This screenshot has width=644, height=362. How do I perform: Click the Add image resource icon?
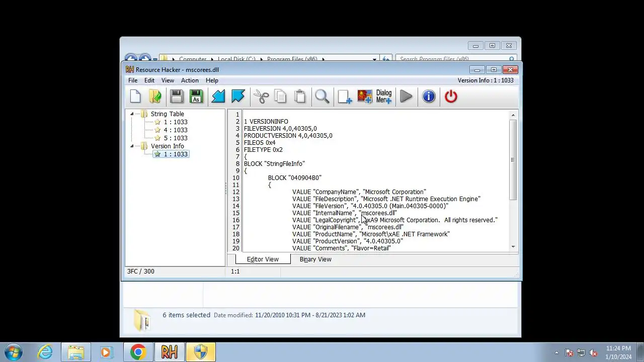[x=365, y=97]
